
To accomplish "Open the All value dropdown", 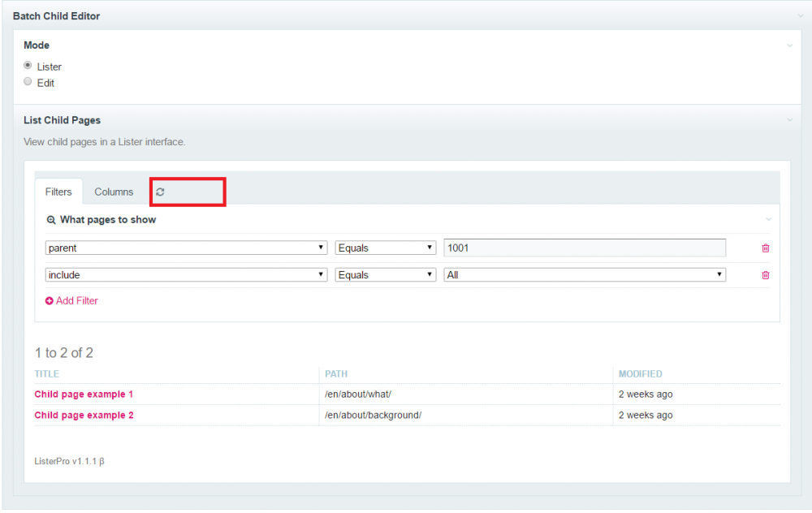I will coord(584,275).
